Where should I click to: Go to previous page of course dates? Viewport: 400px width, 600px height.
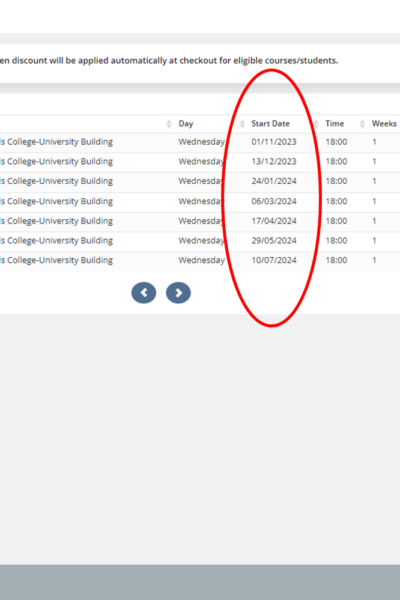(x=144, y=293)
